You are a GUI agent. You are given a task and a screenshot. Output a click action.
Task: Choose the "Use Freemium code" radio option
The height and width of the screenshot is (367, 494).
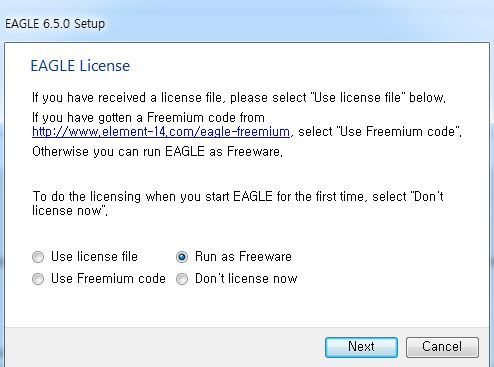click(x=38, y=279)
